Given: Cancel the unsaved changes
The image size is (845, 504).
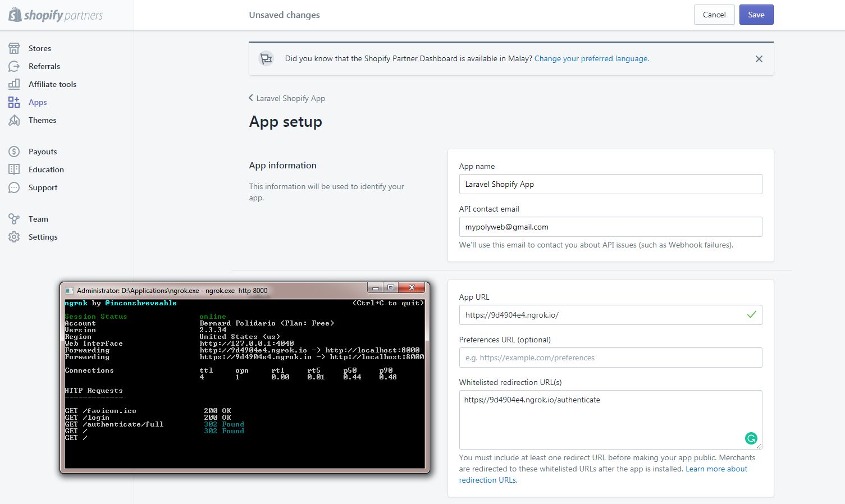Looking at the screenshot, I should tap(714, 15).
